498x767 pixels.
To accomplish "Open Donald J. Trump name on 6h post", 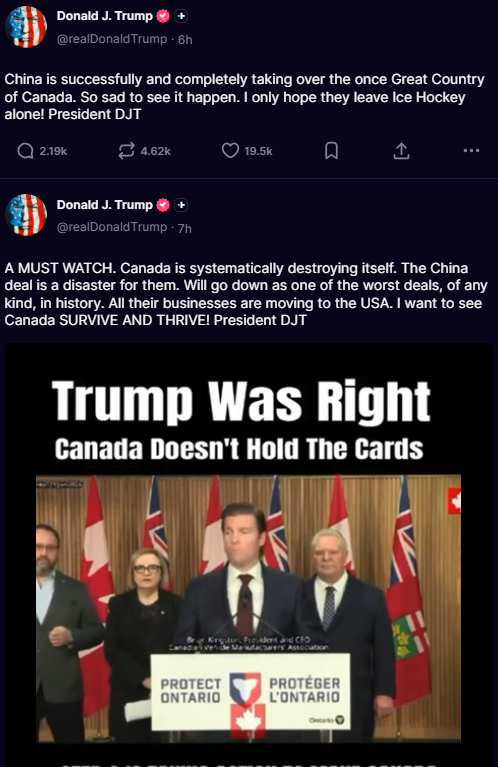I will [x=105, y=16].
